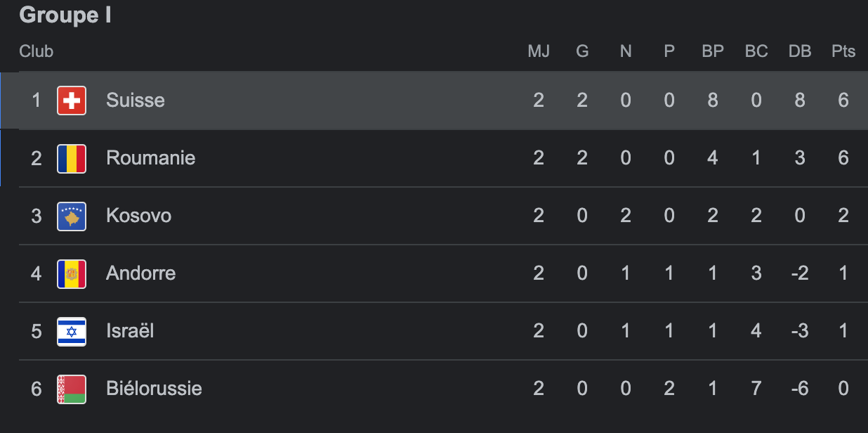Click the Kosovo flag icon
The image size is (868, 433).
tap(72, 216)
